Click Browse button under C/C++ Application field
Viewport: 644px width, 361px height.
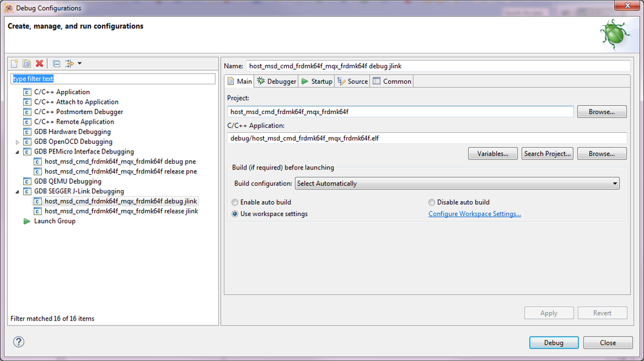[601, 153]
